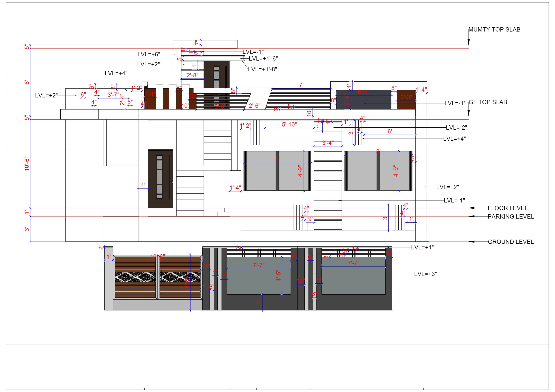Click the GF TOP SLAB label
Viewport: 555px width, 392px height.
488,102
